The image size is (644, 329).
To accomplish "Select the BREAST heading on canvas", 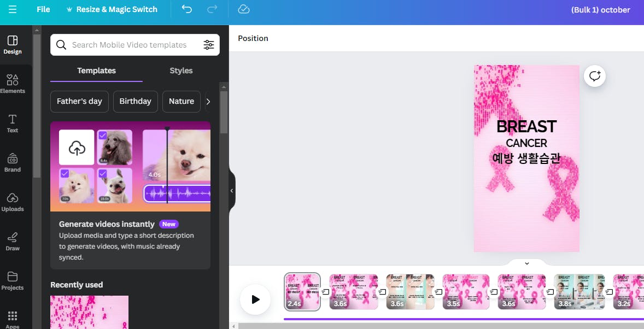I will coord(526,126).
